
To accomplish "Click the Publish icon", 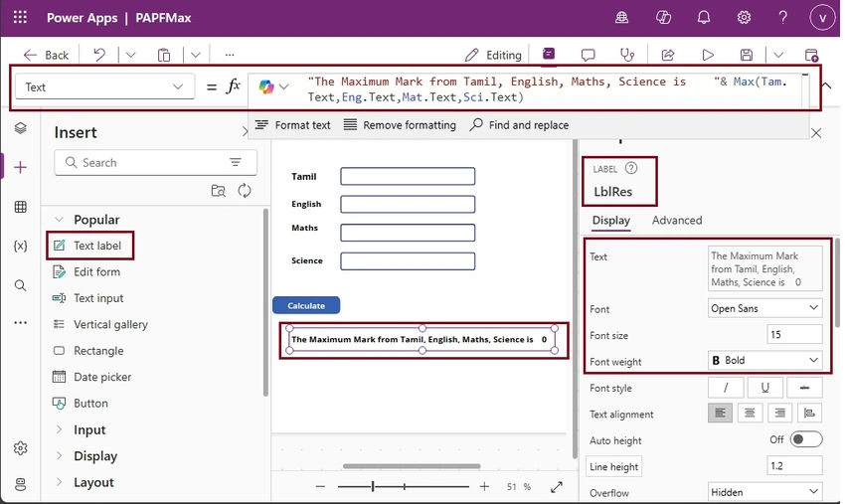I will click(x=811, y=55).
